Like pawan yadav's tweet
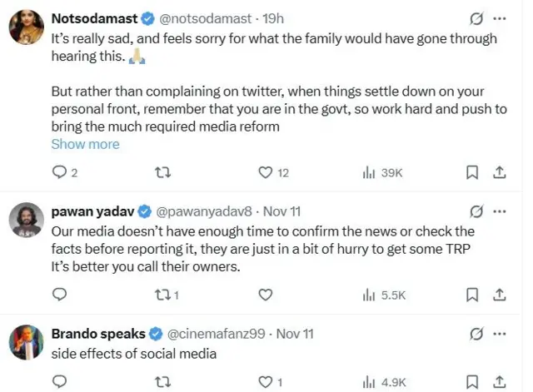 (x=266, y=295)
